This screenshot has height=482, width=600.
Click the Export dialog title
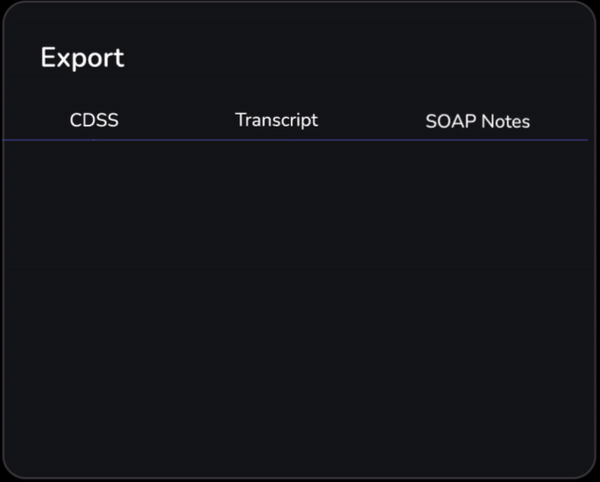(82, 57)
